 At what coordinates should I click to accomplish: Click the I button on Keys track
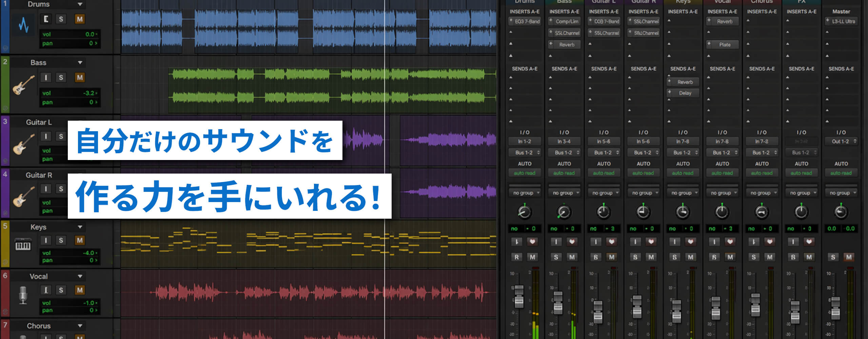[46, 240]
